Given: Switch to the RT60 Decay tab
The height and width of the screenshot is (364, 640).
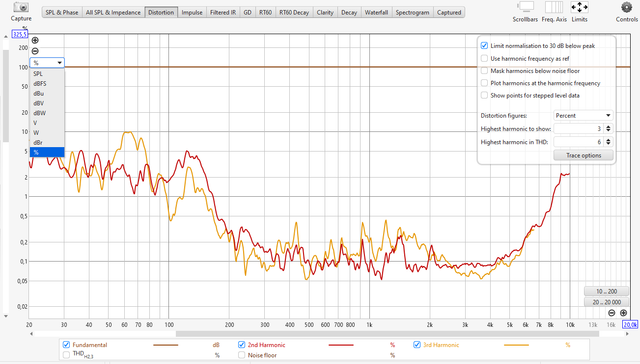Looking at the screenshot, I should [294, 12].
